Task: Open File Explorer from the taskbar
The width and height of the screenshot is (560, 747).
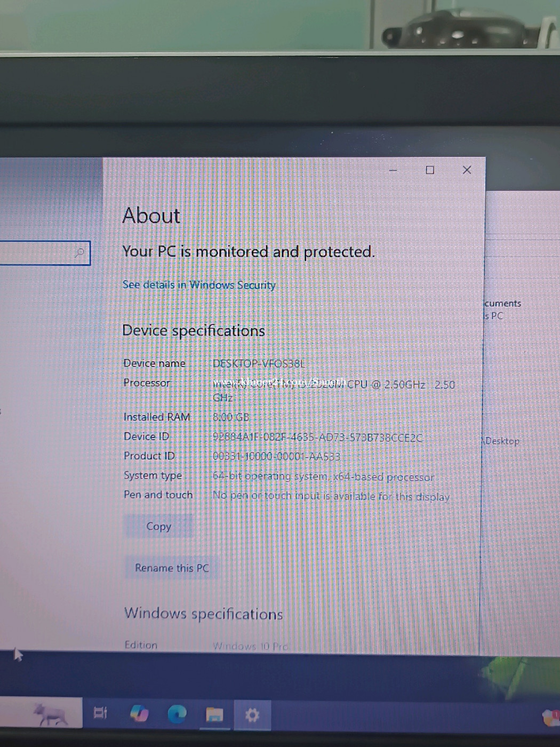Action: pos(214,714)
